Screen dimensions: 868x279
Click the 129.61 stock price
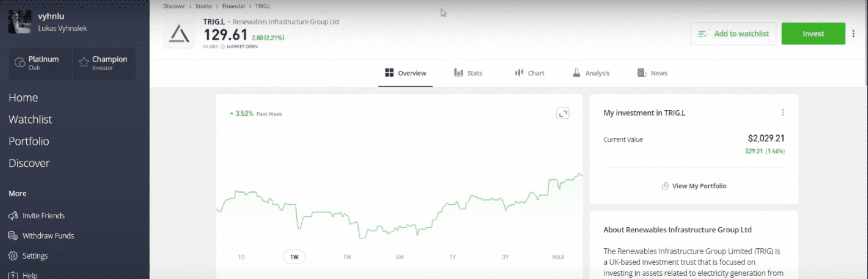point(225,34)
